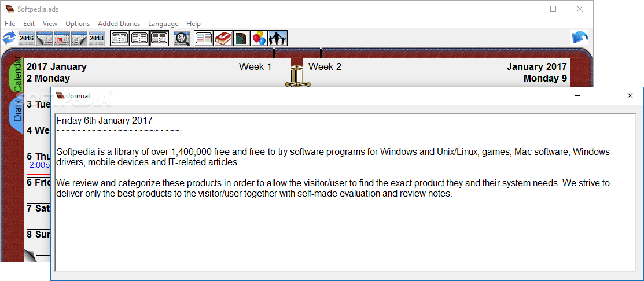Open the Edit menu

pyautogui.click(x=29, y=24)
